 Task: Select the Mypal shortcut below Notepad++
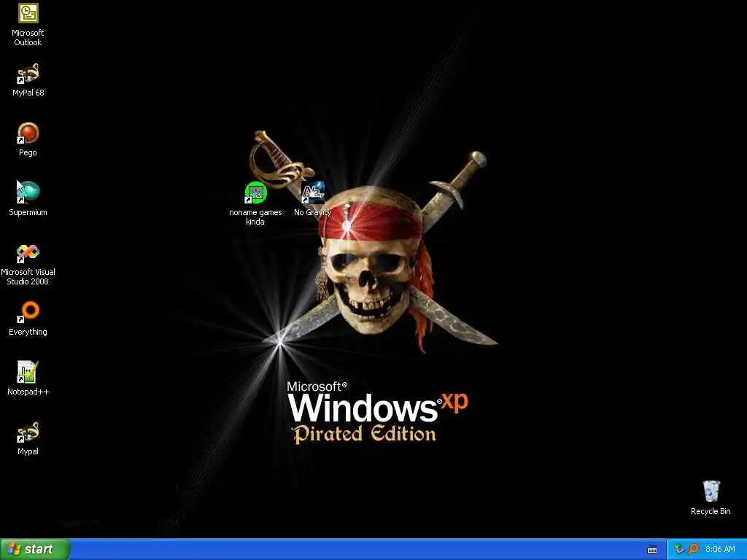[x=28, y=432]
